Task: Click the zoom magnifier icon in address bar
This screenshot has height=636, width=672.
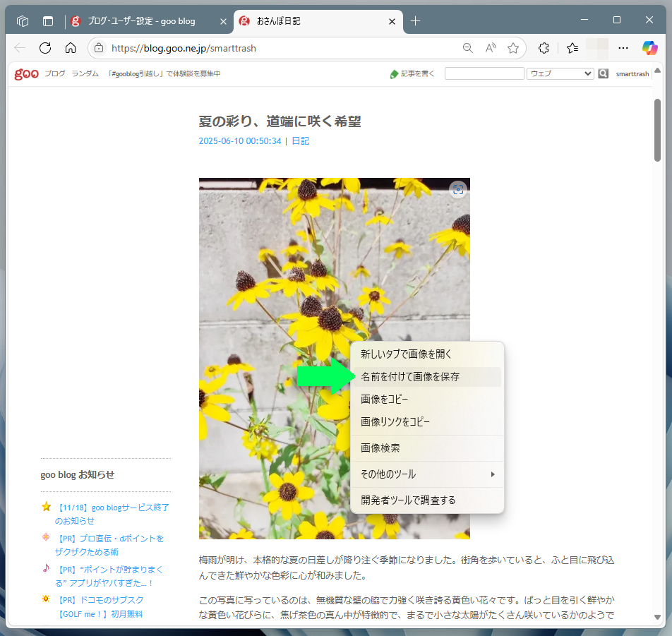Action: click(x=467, y=48)
